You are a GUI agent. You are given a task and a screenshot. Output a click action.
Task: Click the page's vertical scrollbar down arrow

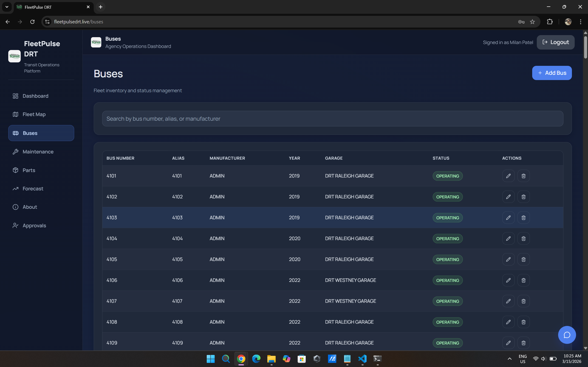pyautogui.click(x=585, y=348)
